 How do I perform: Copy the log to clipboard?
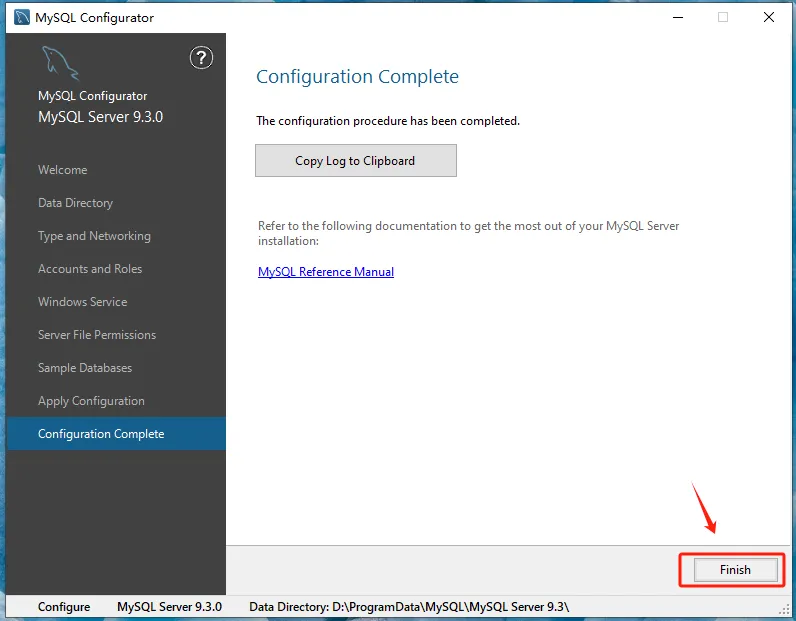click(356, 160)
